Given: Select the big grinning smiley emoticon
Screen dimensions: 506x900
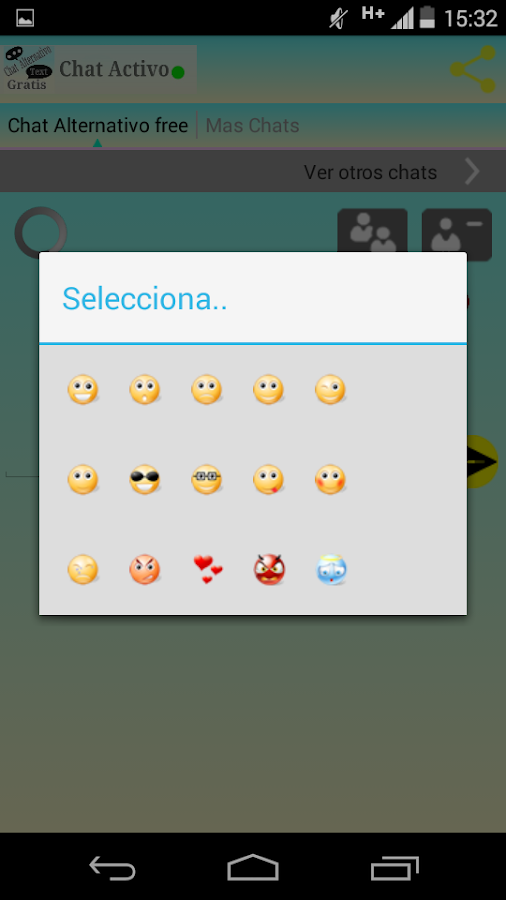Looking at the screenshot, I should click(x=83, y=390).
